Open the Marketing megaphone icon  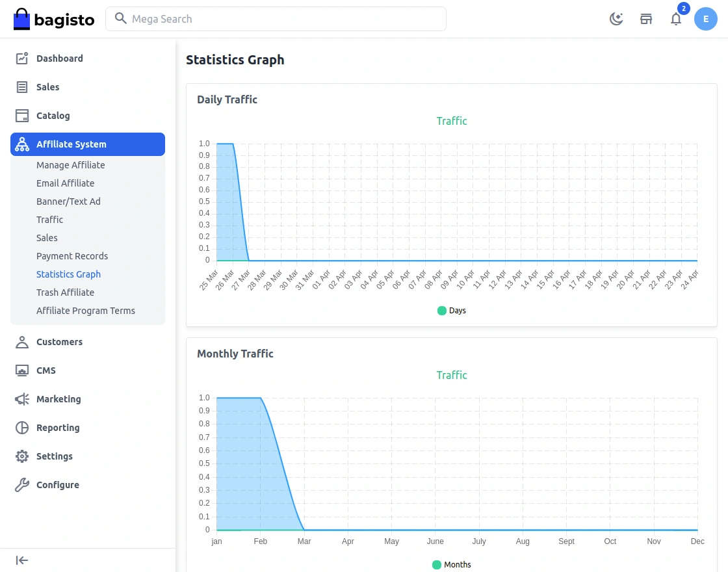21,398
